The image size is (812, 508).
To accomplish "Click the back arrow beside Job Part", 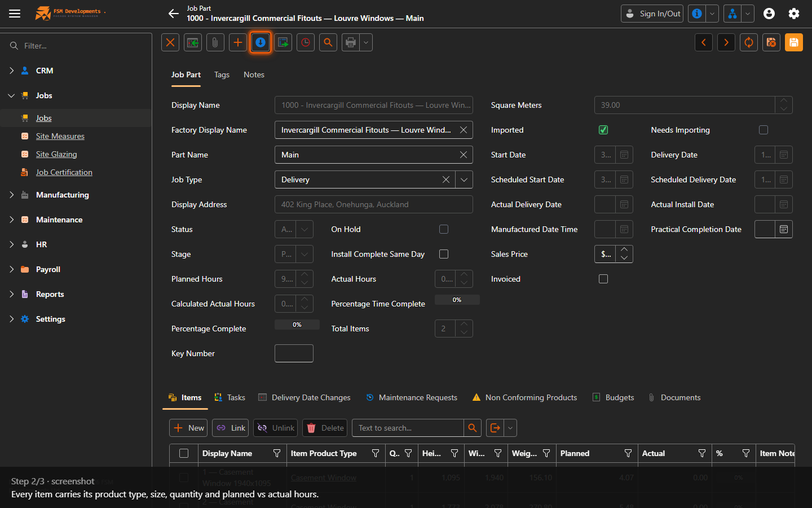I will (174, 14).
